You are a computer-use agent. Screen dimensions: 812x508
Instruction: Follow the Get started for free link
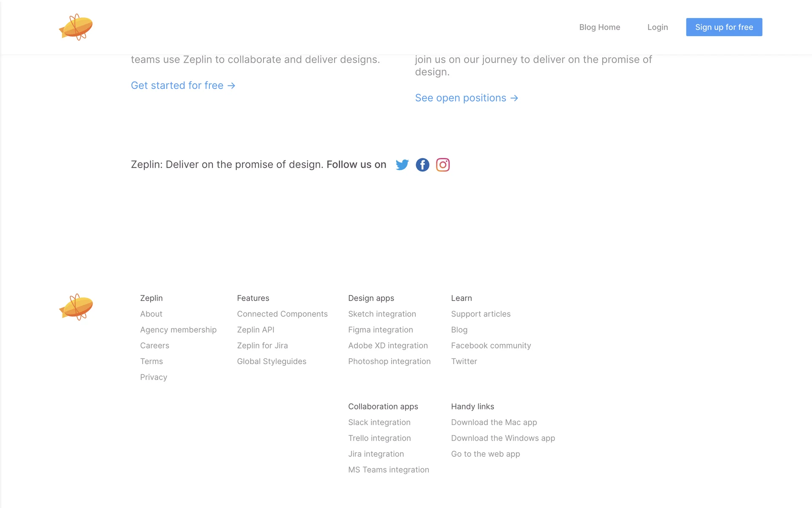coord(183,86)
